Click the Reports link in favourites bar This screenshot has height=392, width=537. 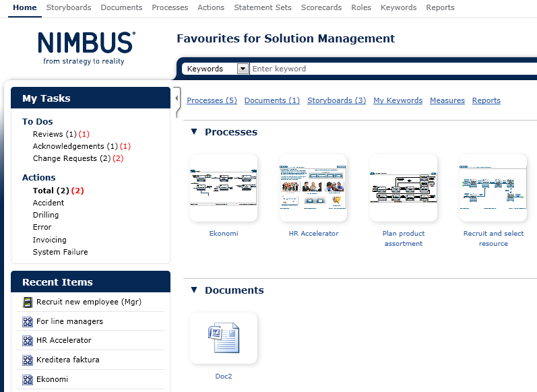click(486, 100)
